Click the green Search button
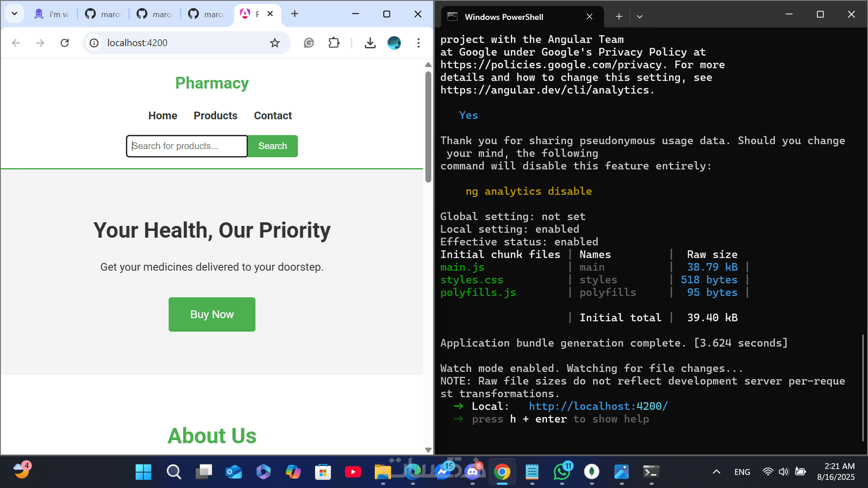This screenshot has height=488, width=868. (272, 146)
